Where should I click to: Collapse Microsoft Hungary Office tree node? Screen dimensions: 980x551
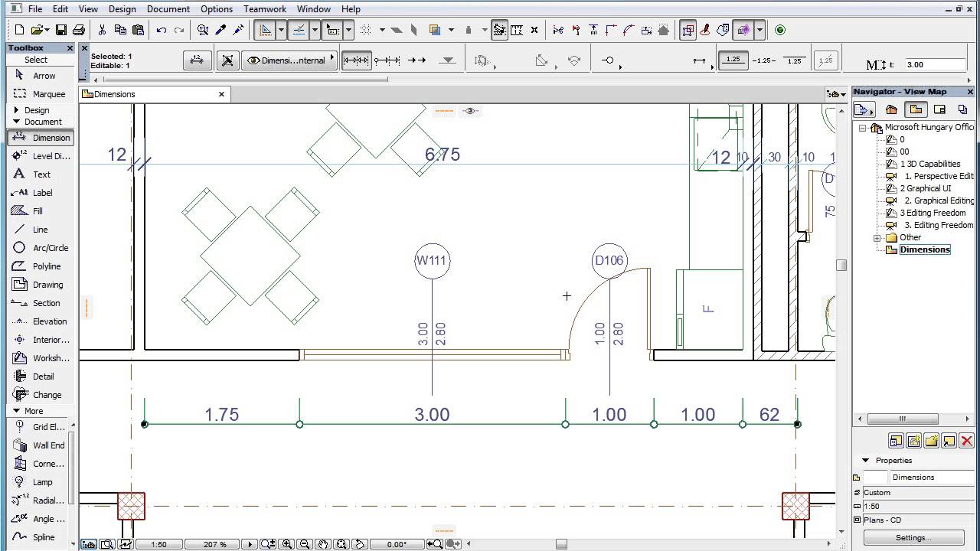coord(863,128)
